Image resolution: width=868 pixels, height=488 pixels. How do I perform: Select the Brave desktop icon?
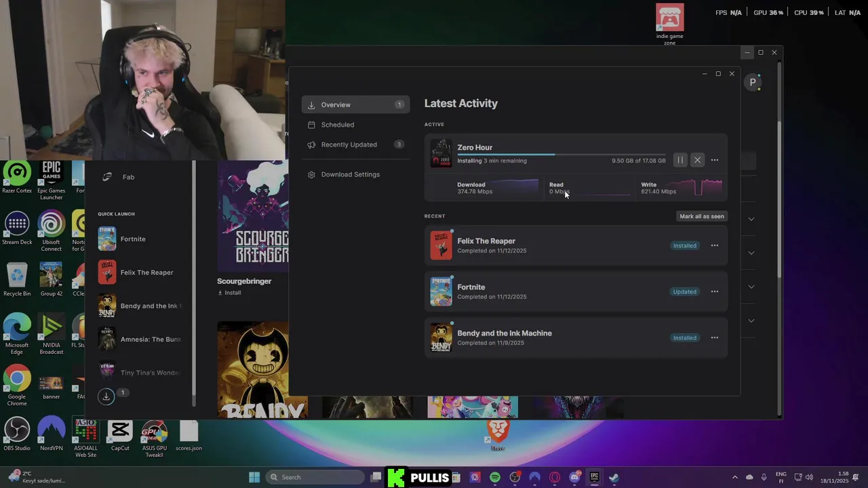[498, 435]
